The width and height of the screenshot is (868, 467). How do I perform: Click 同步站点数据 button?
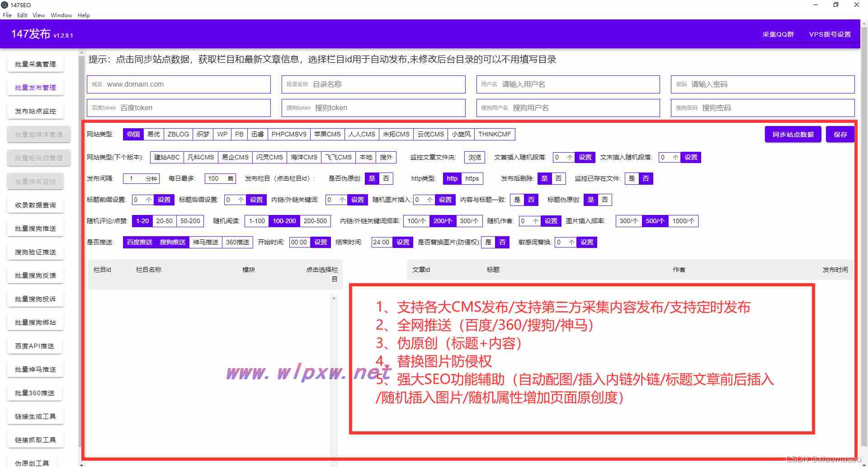(x=793, y=135)
